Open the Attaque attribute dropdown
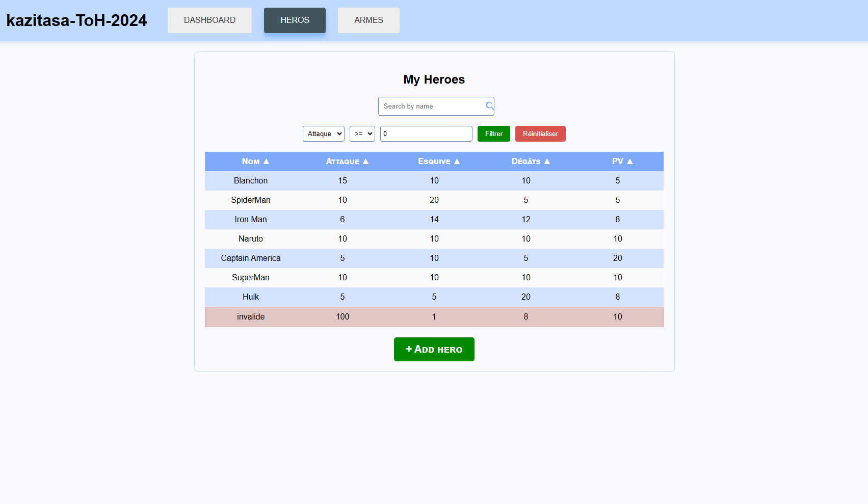Screen dimensions: 868x504 click(324, 134)
